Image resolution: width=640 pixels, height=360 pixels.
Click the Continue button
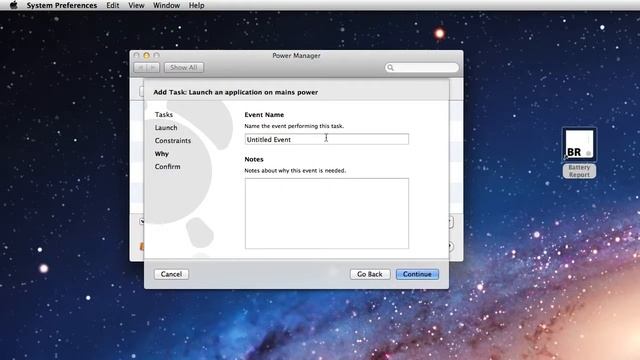pyautogui.click(x=417, y=274)
